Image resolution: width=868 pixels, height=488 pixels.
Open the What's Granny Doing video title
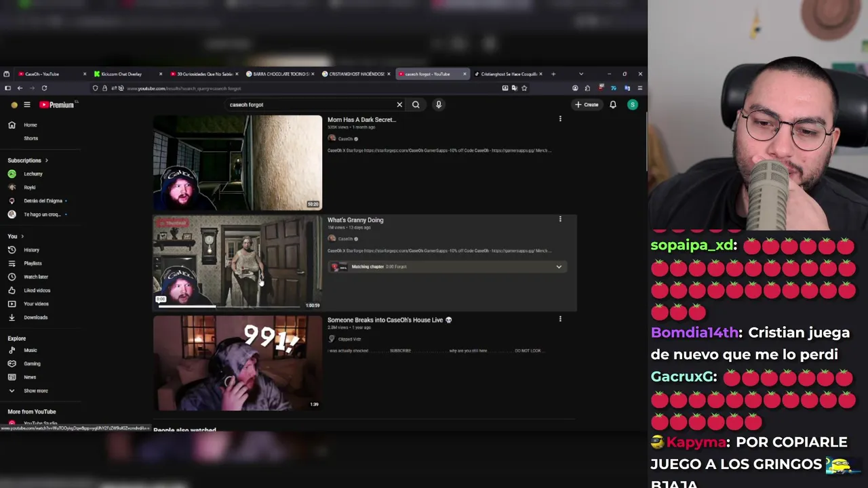point(355,220)
